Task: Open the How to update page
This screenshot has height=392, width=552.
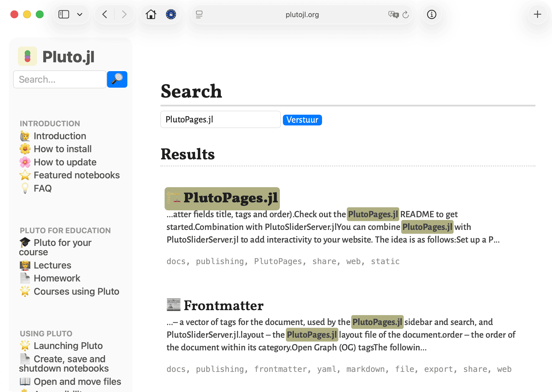Action: pos(65,162)
